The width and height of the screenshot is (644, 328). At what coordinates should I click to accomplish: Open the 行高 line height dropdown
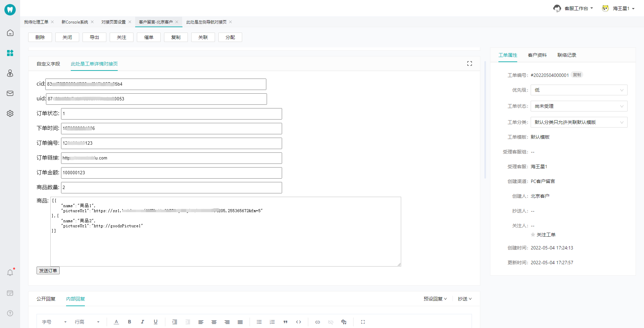[87, 322]
